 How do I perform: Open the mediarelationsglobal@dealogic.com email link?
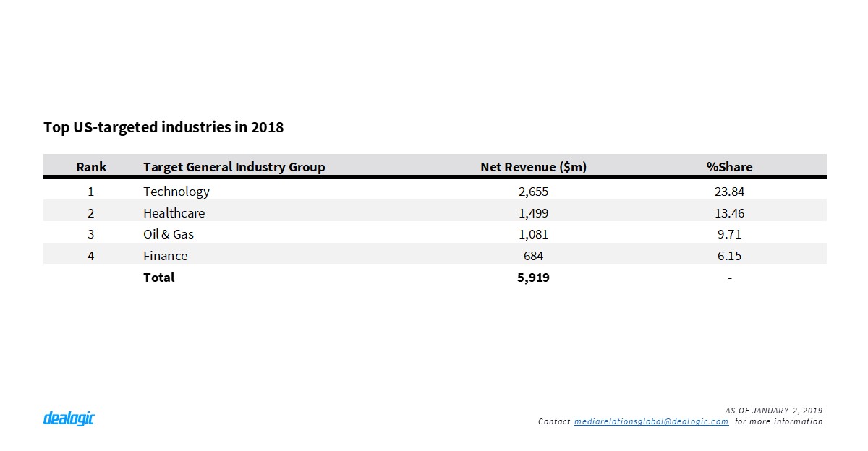pos(651,421)
